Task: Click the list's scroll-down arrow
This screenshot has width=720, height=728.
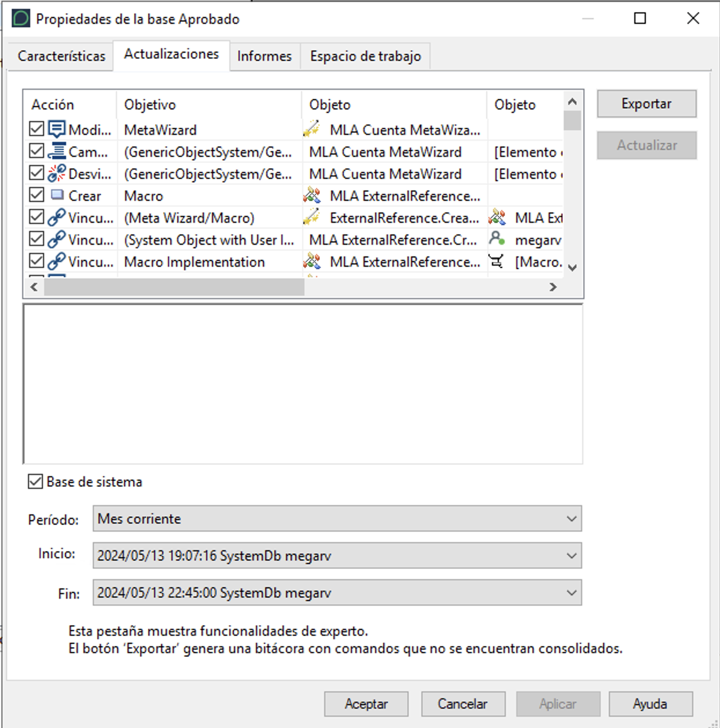Action: (x=572, y=267)
